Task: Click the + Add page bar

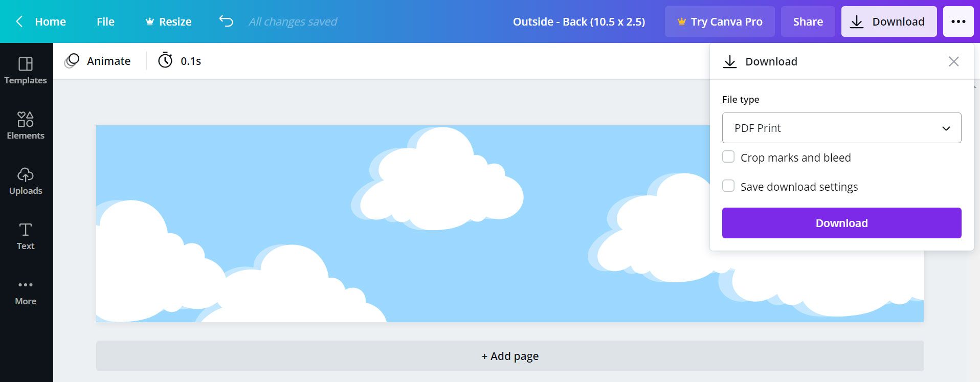Action: point(510,356)
